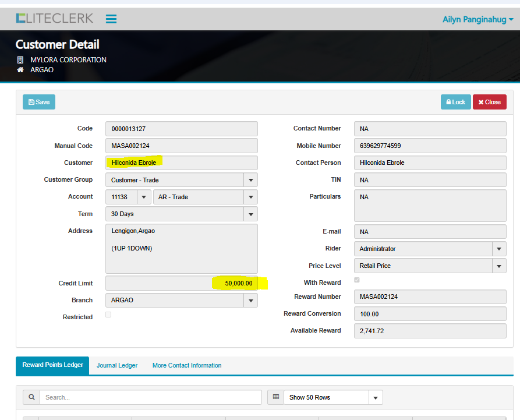
Task: Toggle the With Reward checkbox
Action: pos(357,280)
